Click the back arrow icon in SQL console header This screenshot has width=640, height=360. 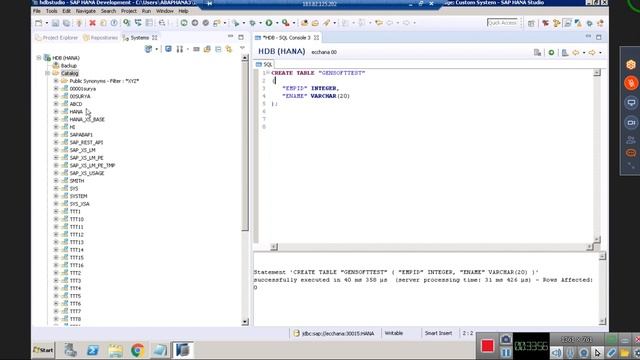click(576, 52)
